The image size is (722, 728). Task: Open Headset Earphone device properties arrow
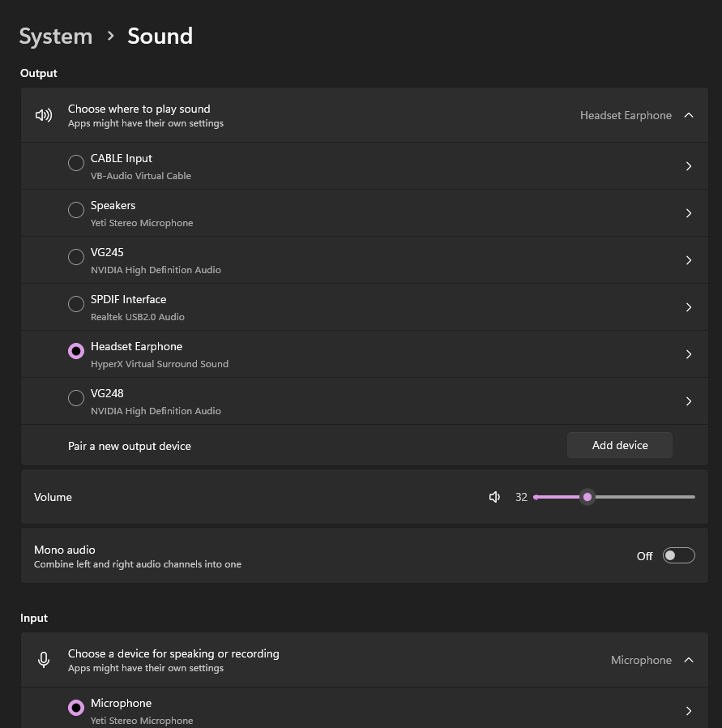689,353
